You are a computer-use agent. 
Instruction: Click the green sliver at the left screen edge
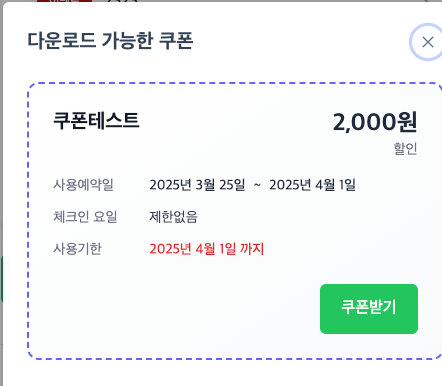click(1, 279)
